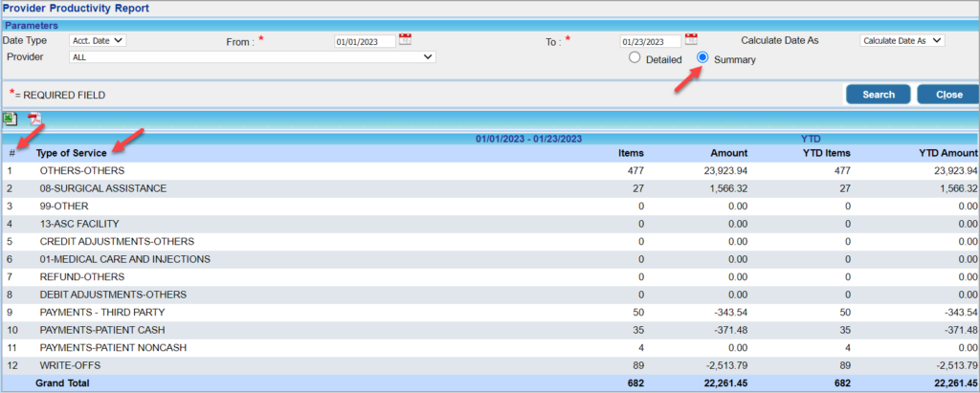980x393 pixels.
Task: Open the To date calendar picker
Action: click(691, 39)
